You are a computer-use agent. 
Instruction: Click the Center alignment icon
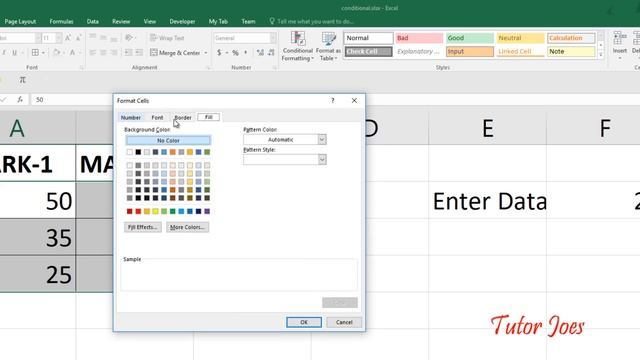click(x=103, y=53)
